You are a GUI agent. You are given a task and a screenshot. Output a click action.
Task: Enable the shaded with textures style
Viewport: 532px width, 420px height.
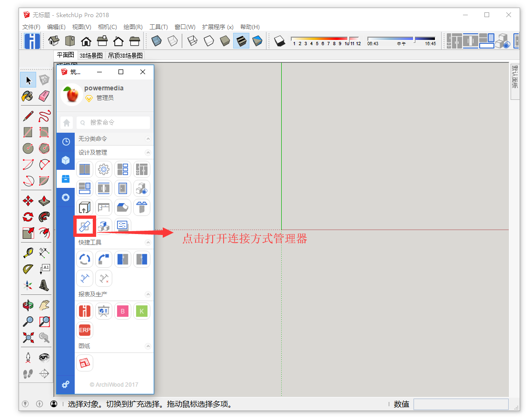point(241,41)
